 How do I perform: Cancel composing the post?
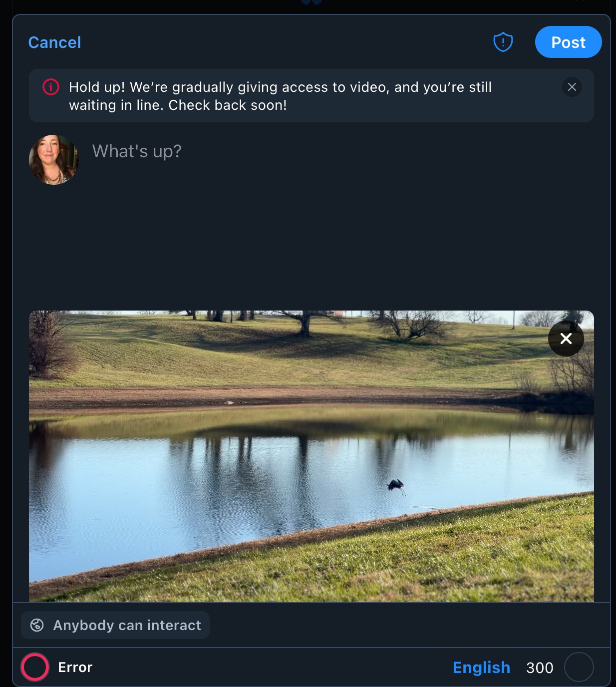pyautogui.click(x=54, y=42)
